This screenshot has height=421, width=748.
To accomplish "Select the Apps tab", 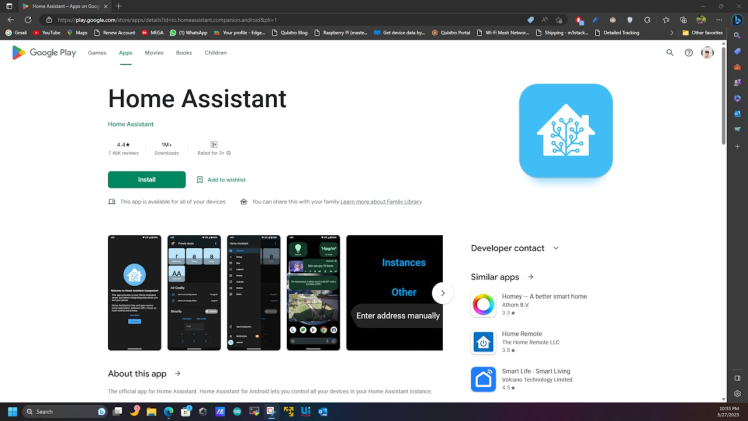I will coord(125,52).
